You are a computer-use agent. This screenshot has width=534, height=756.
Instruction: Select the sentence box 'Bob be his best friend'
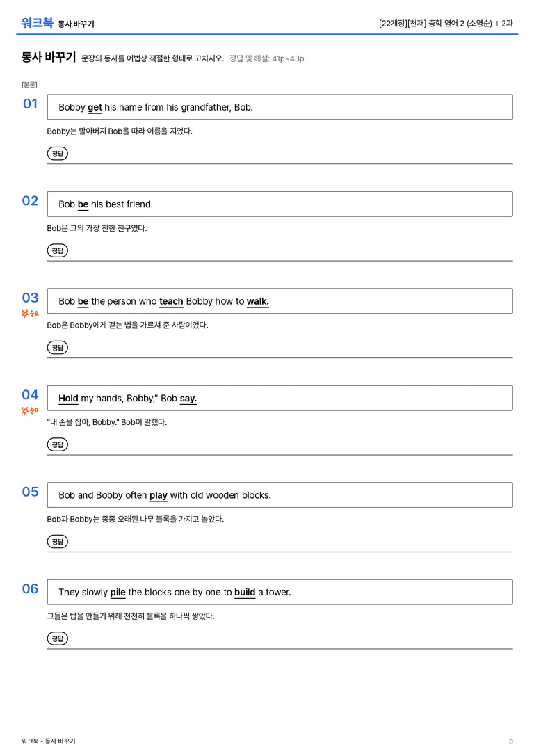(280, 204)
